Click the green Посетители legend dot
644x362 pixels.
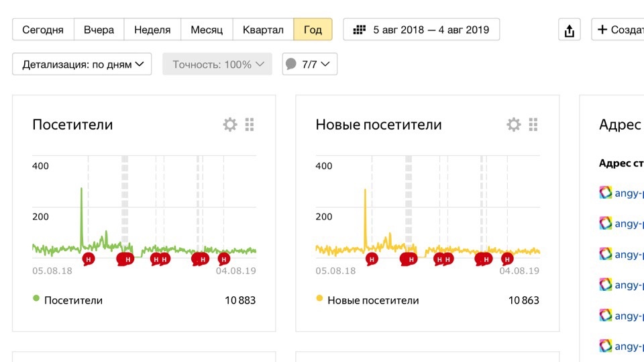pyautogui.click(x=36, y=298)
